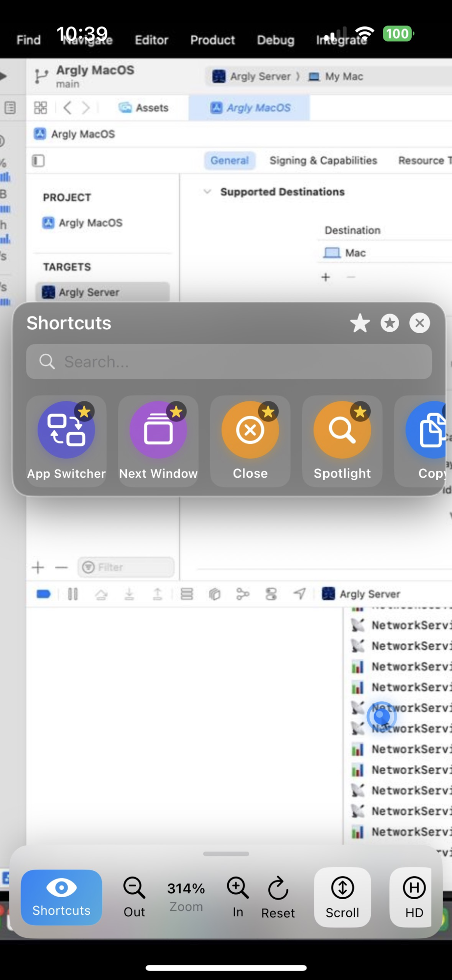
Task: Choose the My Mac run destination
Action: click(x=336, y=76)
